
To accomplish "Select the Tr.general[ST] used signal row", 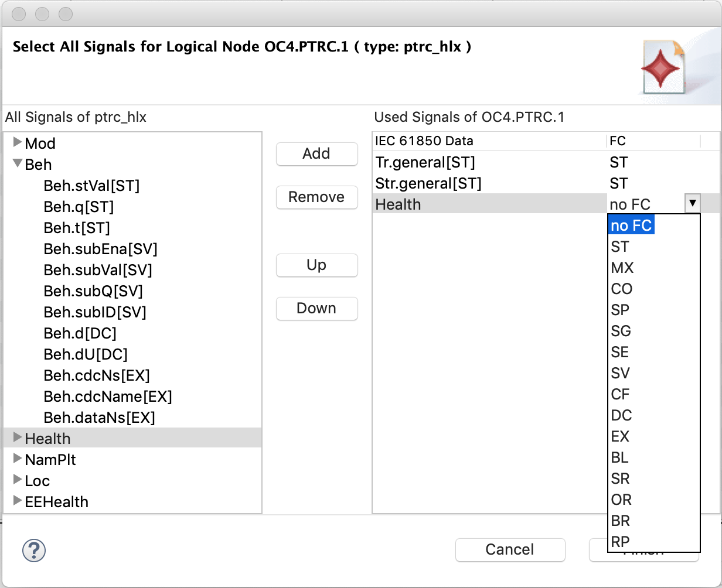I will 425,162.
